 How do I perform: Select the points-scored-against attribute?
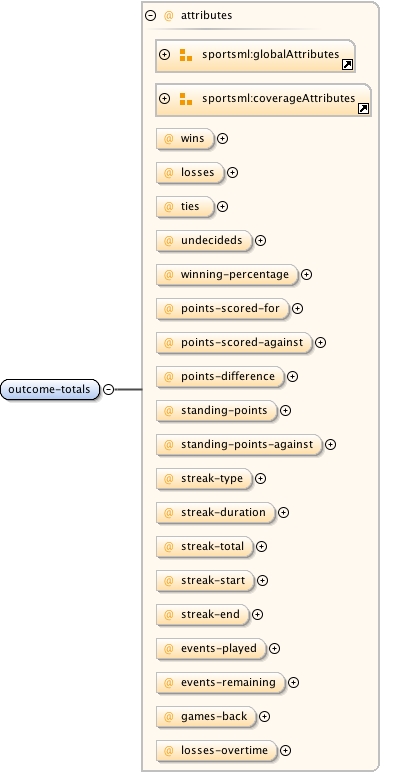click(234, 343)
